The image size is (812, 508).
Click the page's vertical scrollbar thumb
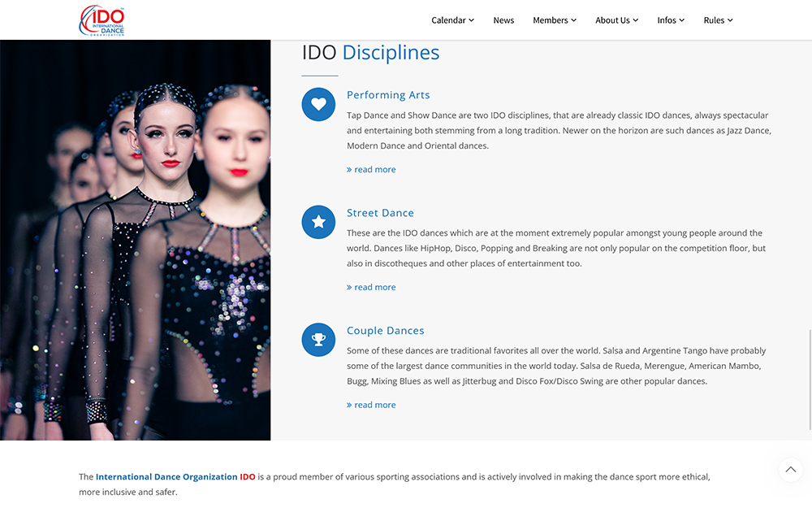(810, 380)
